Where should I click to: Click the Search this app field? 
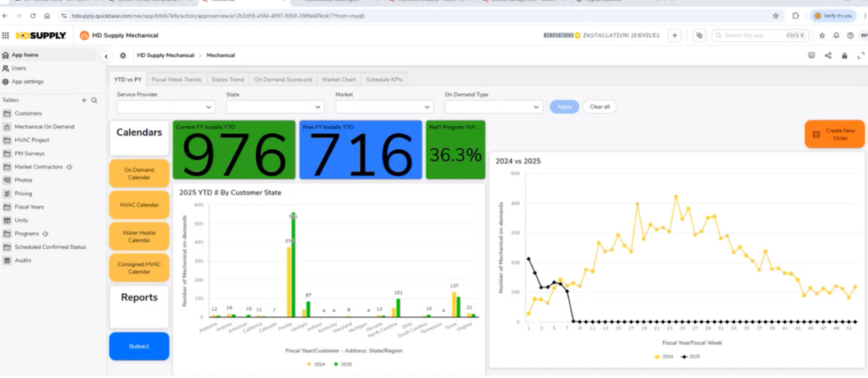(756, 35)
